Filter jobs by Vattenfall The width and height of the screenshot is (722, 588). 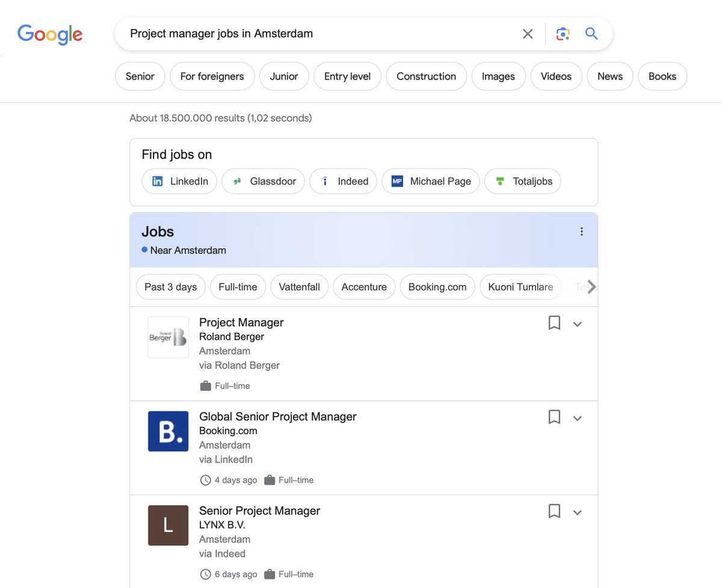[x=299, y=287]
